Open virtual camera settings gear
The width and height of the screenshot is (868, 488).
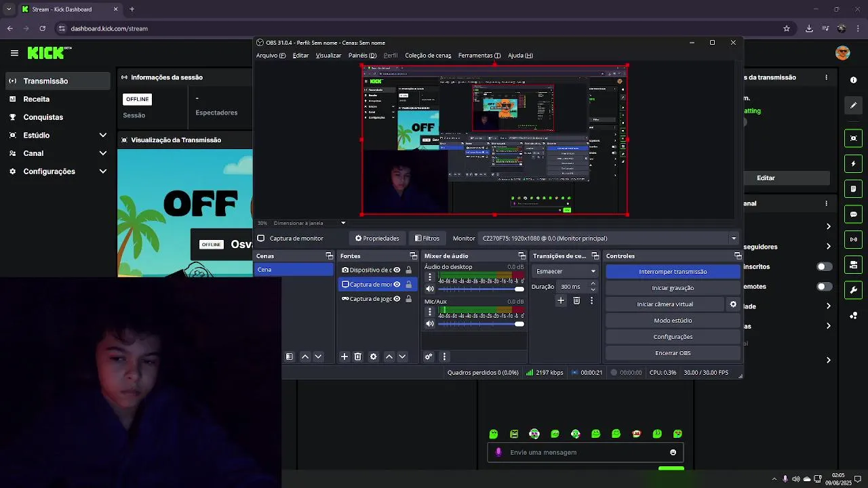point(733,304)
